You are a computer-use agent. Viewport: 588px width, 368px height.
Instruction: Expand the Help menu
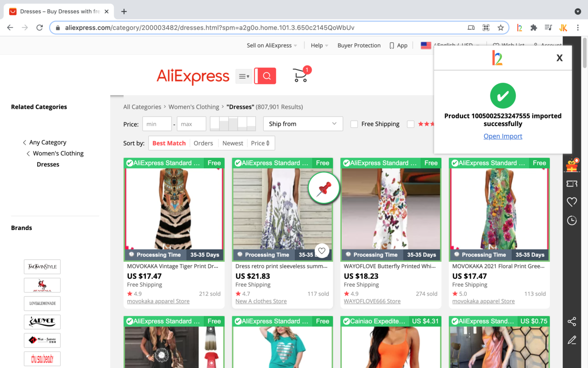[x=320, y=46]
